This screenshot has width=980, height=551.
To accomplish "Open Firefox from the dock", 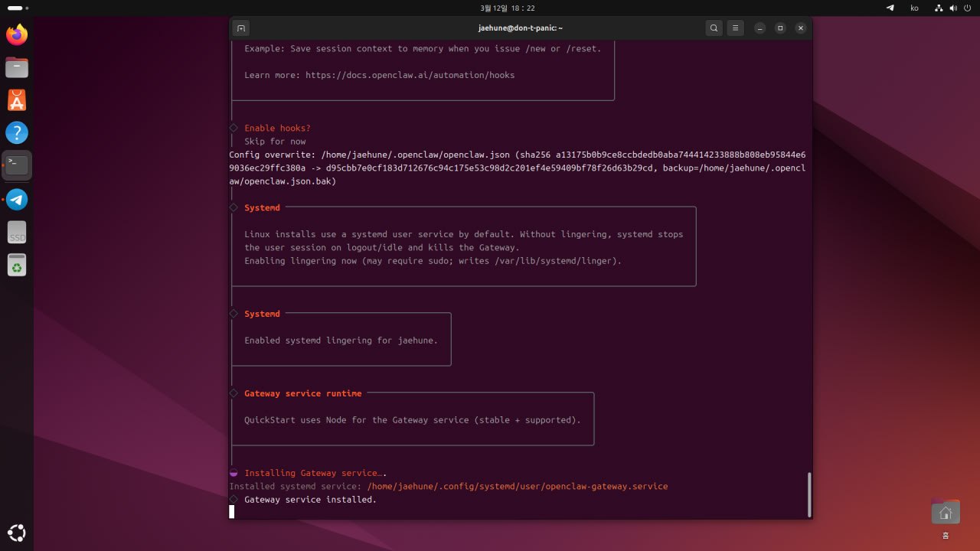I will (x=17, y=34).
